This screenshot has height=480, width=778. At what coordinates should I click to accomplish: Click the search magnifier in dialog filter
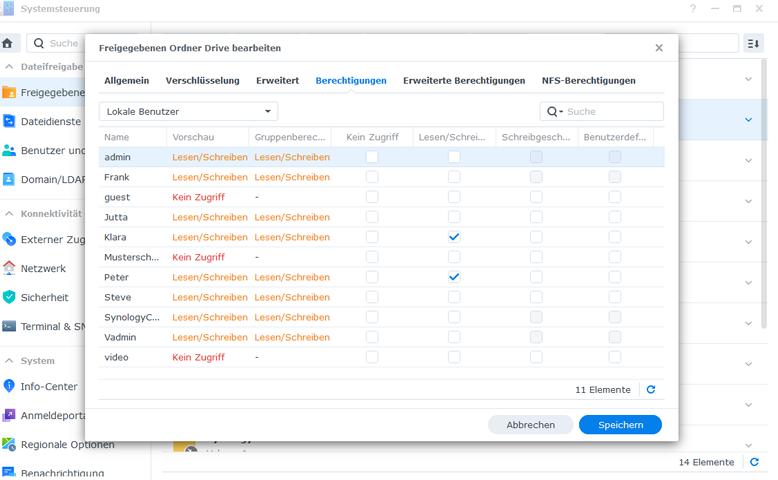[552, 112]
